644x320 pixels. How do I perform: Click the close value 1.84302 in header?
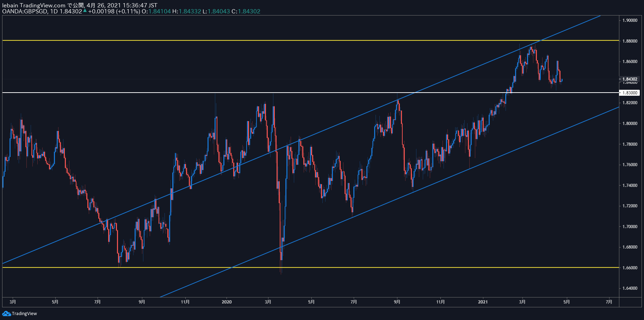click(x=249, y=11)
